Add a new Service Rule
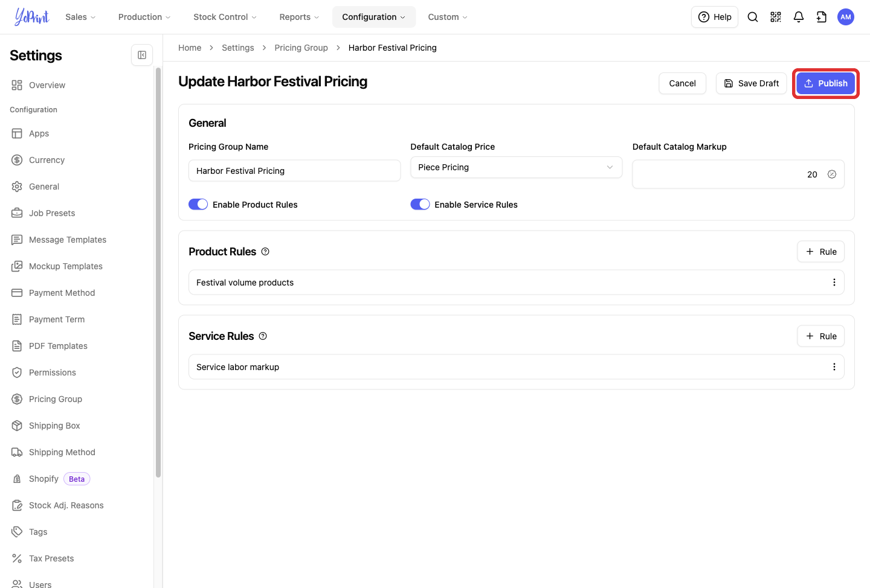The image size is (870, 588). tap(821, 336)
